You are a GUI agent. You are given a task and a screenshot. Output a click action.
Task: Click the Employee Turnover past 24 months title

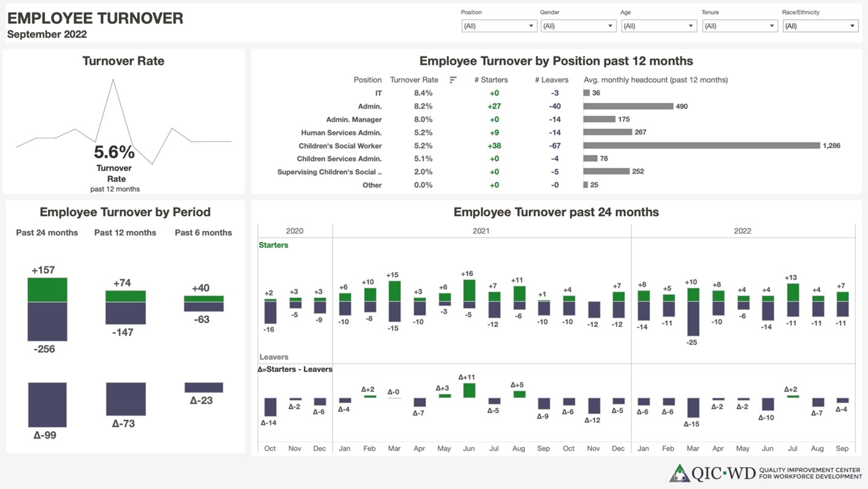(556, 212)
